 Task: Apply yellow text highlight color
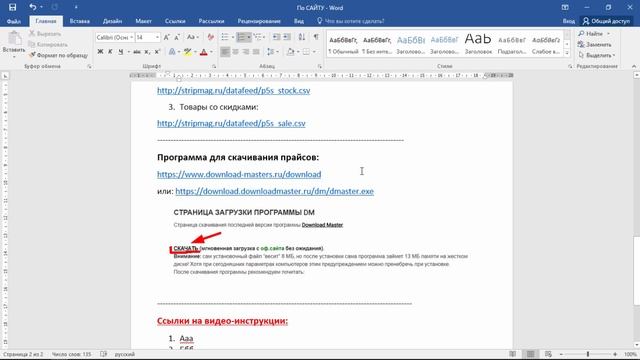pyautogui.click(x=188, y=52)
